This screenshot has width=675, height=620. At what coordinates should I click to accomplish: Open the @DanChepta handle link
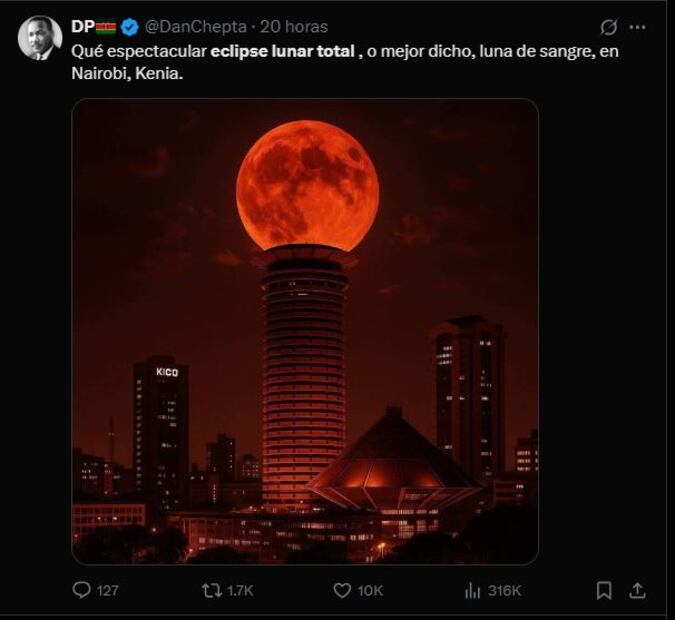(198, 27)
